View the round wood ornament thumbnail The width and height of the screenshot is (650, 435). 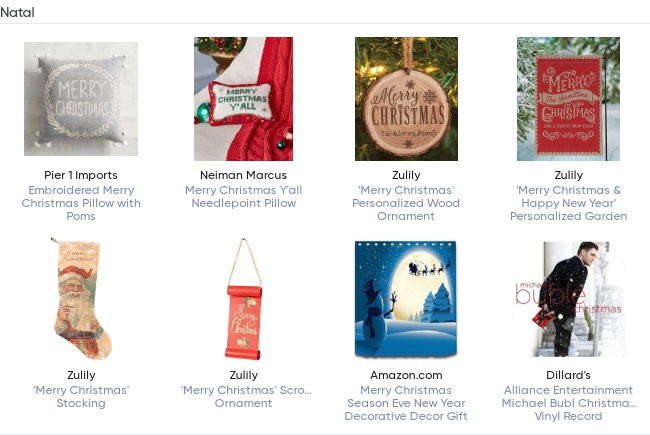coord(406,99)
